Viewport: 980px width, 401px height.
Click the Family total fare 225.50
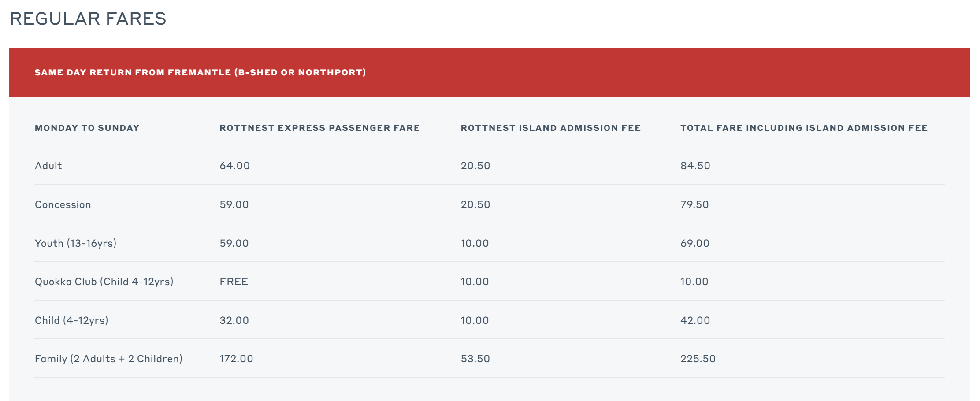[698, 359]
